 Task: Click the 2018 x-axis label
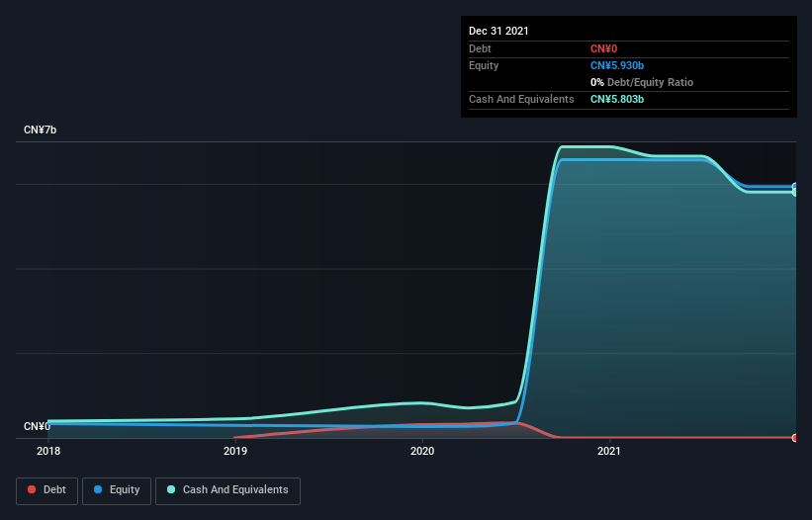[x=48, y=451]
